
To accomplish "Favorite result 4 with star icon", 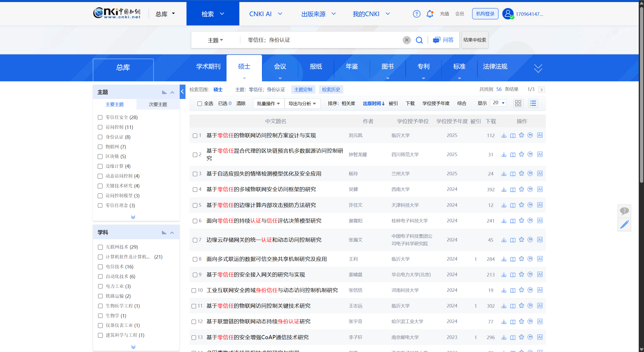I will tap(521, 189).
